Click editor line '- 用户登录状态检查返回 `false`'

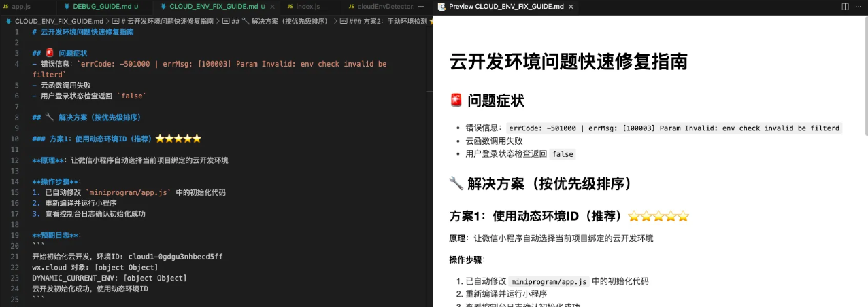(88, 96)
